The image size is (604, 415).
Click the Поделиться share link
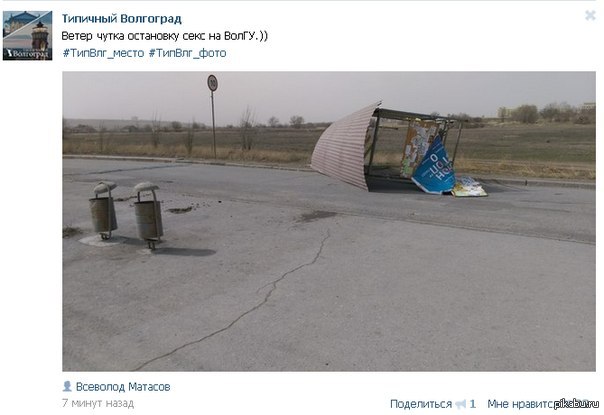(x=421, y=404)
